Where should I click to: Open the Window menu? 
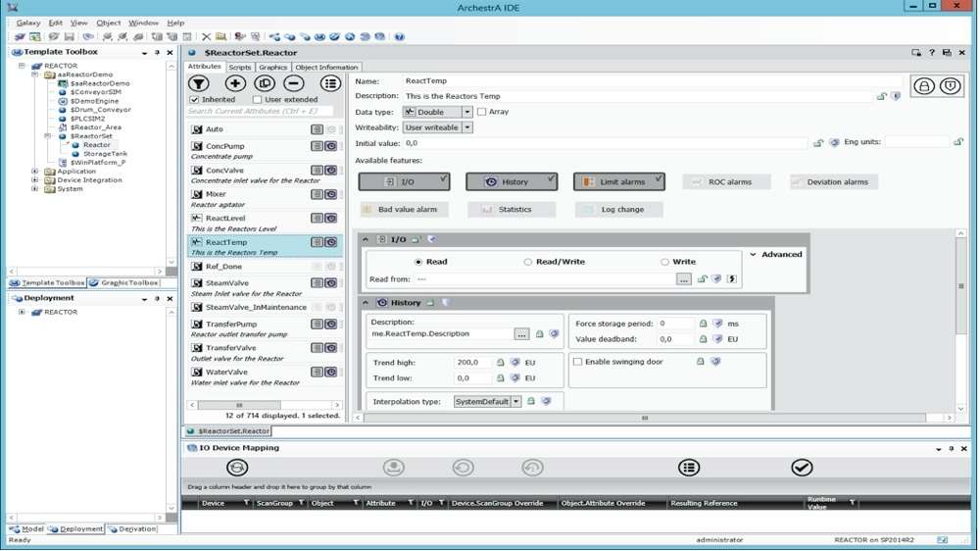pos(143,23)
